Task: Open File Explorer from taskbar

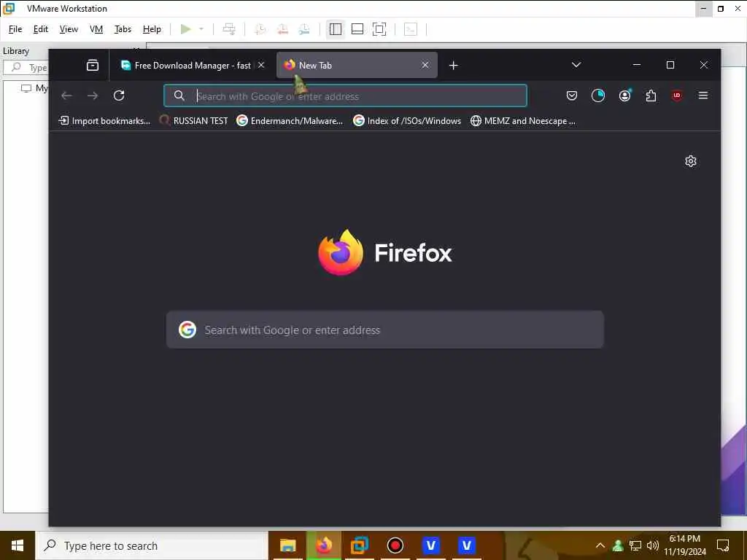Action: coord(287,545)
